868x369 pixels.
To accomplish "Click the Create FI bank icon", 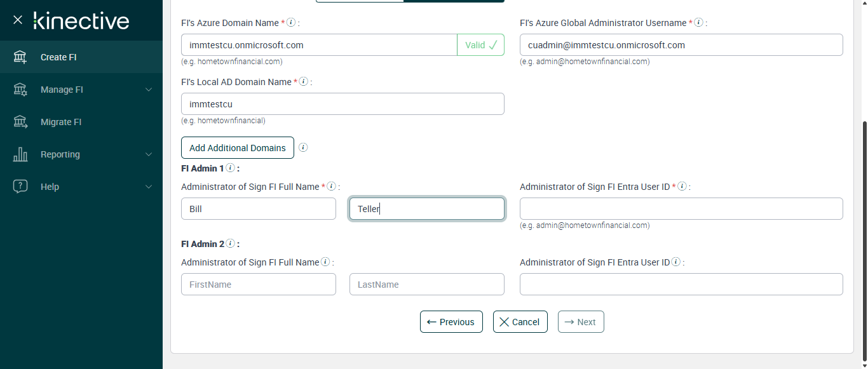I will (x=20, y=57).
